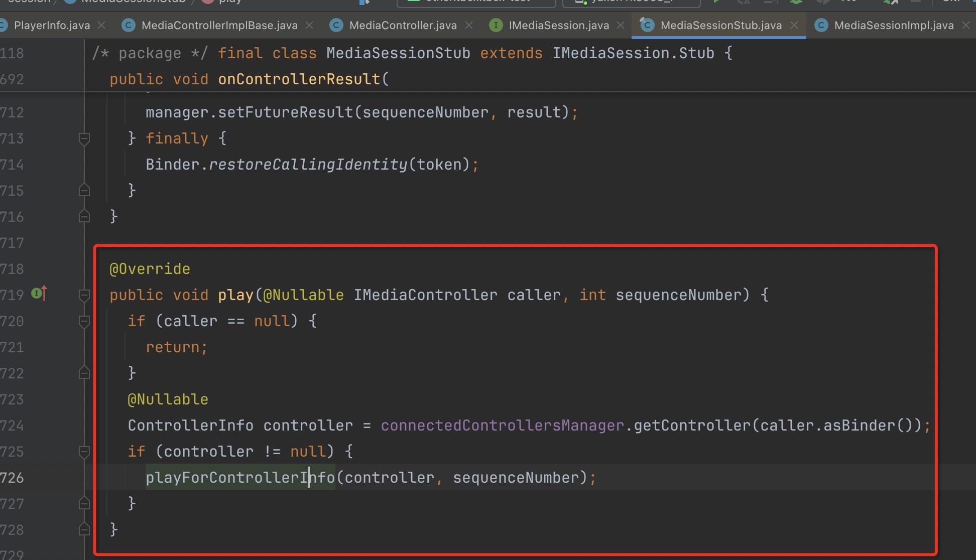Click the class icon on MediaSessionImpl.java tab

tap(821, 25)
